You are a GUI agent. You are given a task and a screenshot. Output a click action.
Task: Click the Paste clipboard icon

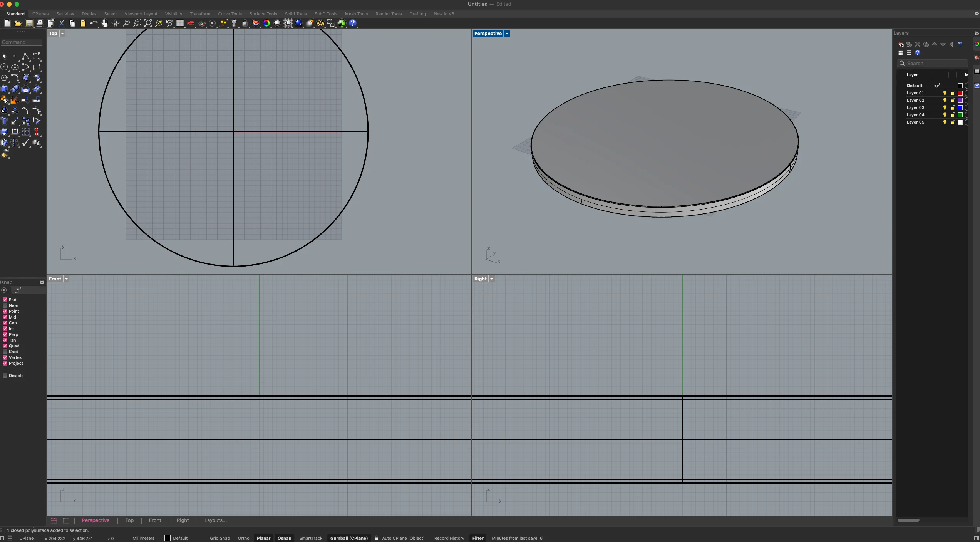83,23
